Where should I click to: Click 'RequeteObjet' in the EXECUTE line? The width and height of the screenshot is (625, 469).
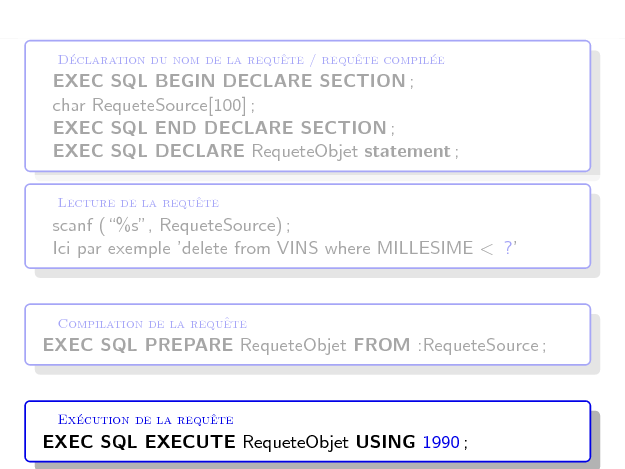[296, 442]
